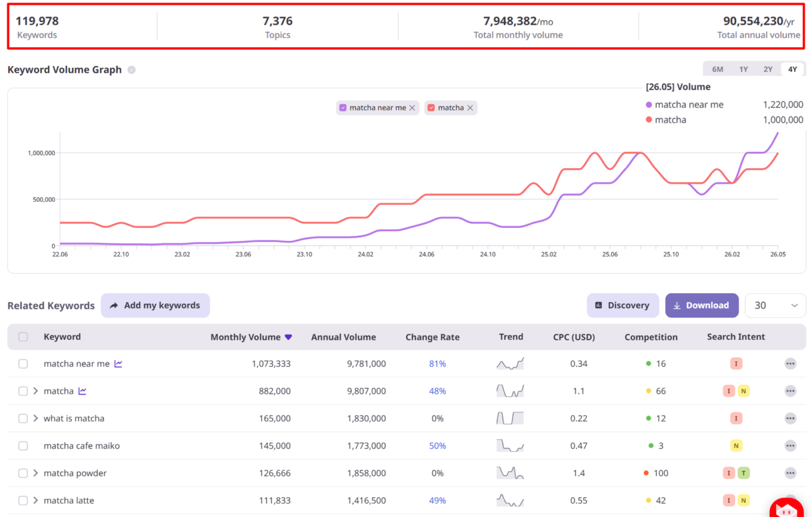Click 'matcha powder' keyword text

coord(75,473)
